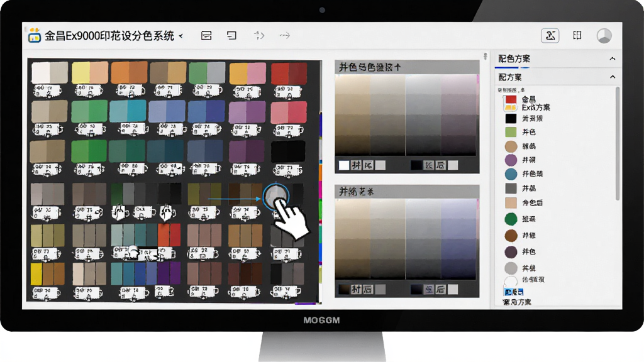Select the orange and pink swatch in the grid's top row

pos(248,74)
